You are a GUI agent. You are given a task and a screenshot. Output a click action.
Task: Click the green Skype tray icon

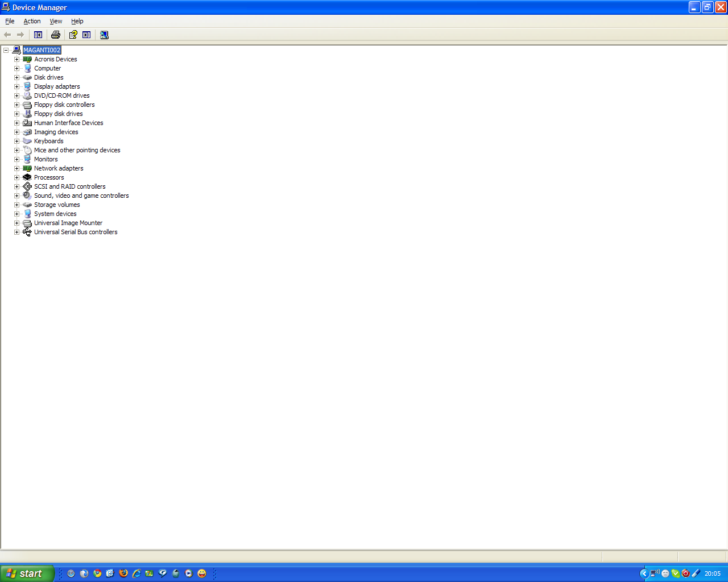point(675,573)
